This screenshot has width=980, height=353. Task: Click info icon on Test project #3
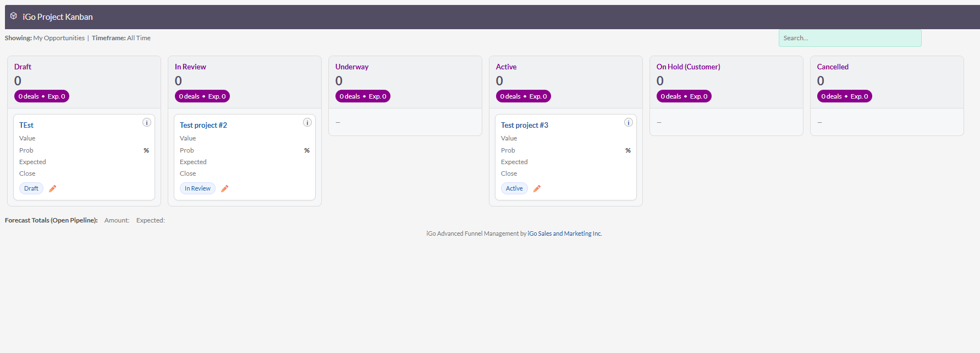[x=629, y=122]
